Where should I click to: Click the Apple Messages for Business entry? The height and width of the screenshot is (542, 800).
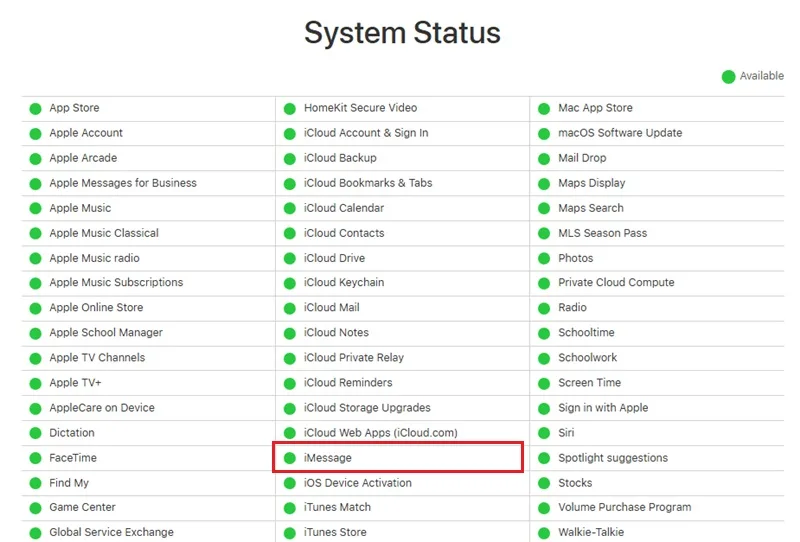pyautogui.click(x=123, y=183)
